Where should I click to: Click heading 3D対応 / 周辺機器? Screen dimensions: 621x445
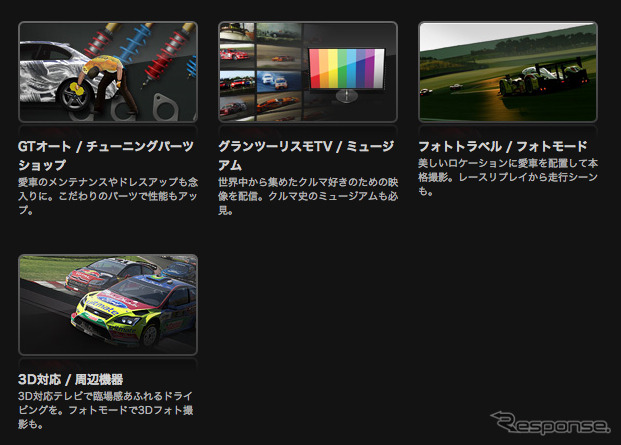70,379
